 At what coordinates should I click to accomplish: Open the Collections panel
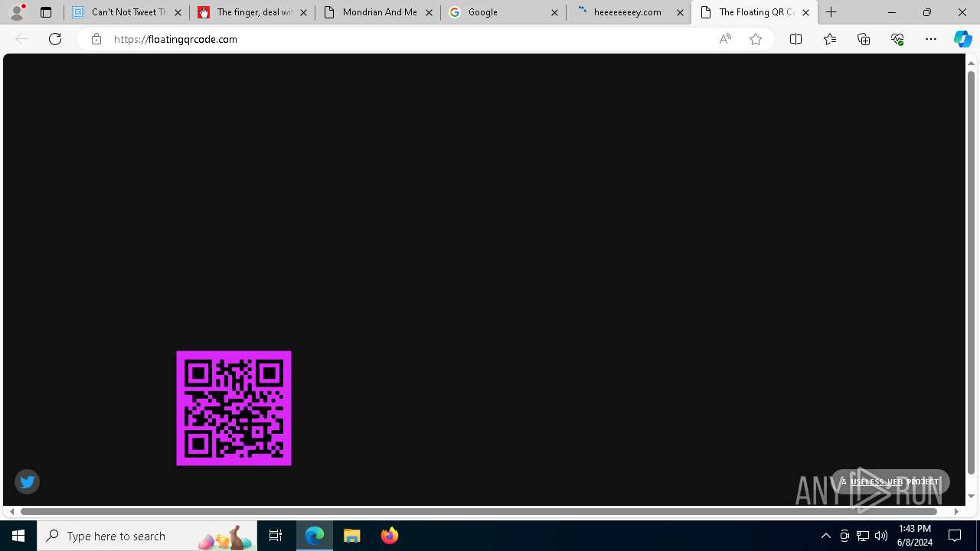pyautogui.click(x=864, y=39)
